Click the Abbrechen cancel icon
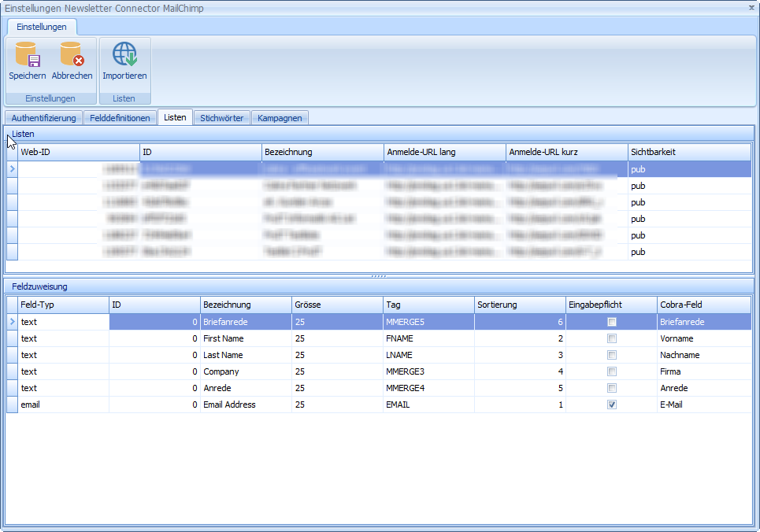 point(72,57)
